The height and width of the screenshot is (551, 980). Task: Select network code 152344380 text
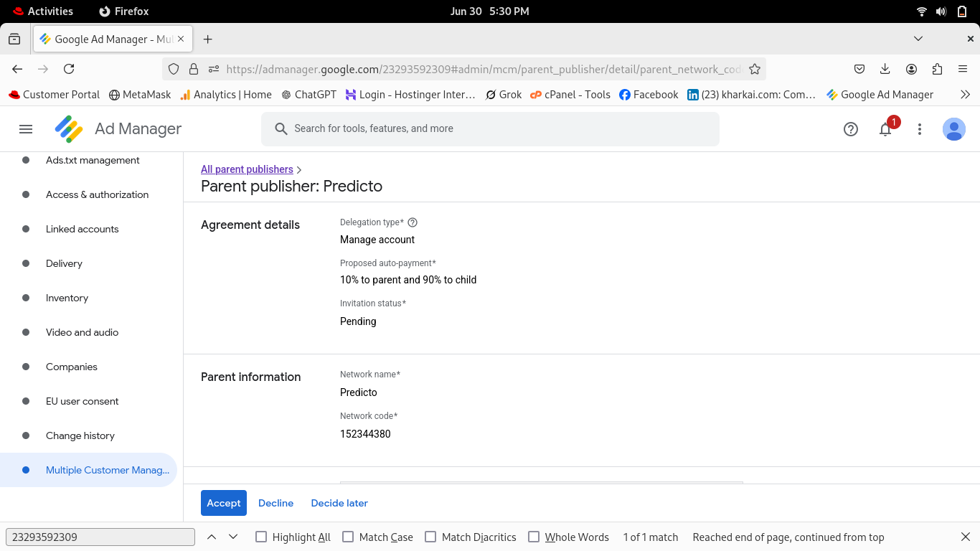pos(365,434)
